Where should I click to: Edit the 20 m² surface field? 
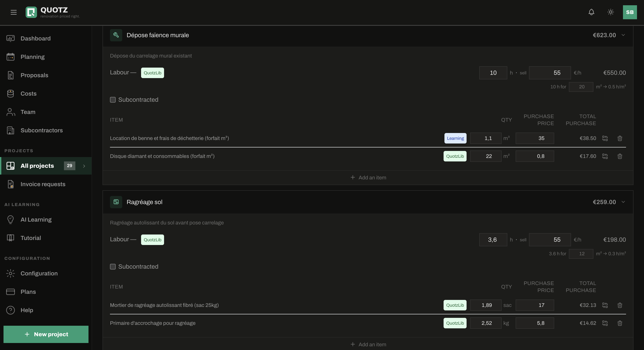click(x=581, y=87)
